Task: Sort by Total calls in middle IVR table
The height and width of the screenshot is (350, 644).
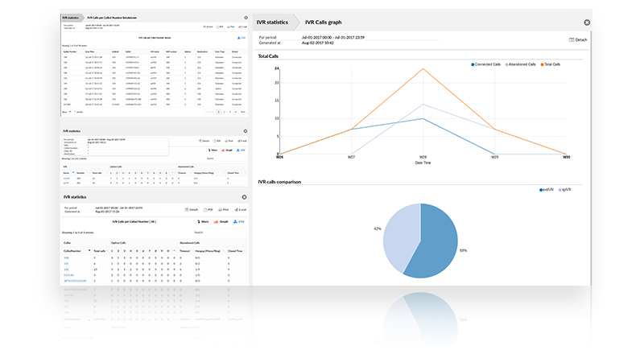Action: point(99,173)
